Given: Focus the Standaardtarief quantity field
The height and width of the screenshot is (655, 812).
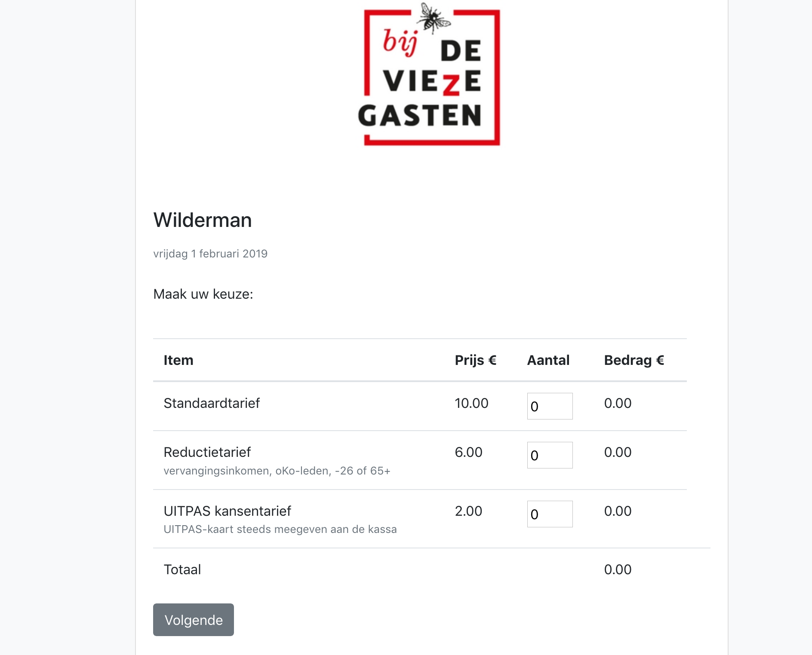Looking at the screenshot, I should (x=550, y=406).
